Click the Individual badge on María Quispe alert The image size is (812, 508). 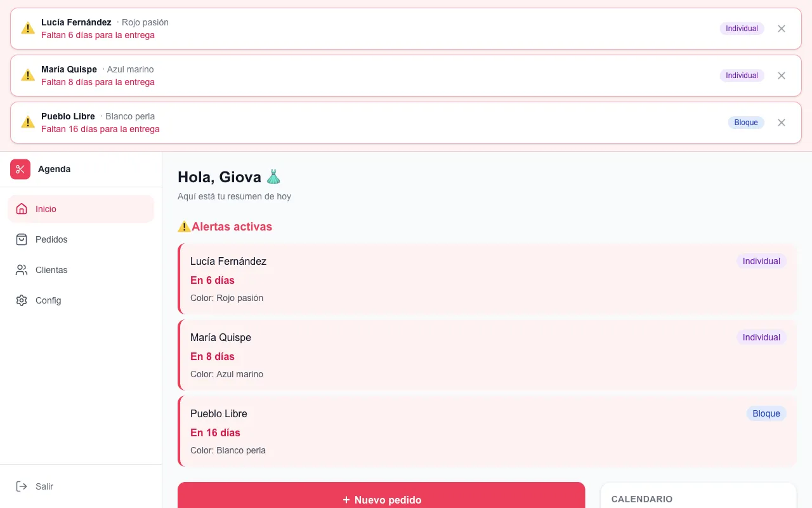(x=742, y=76)
